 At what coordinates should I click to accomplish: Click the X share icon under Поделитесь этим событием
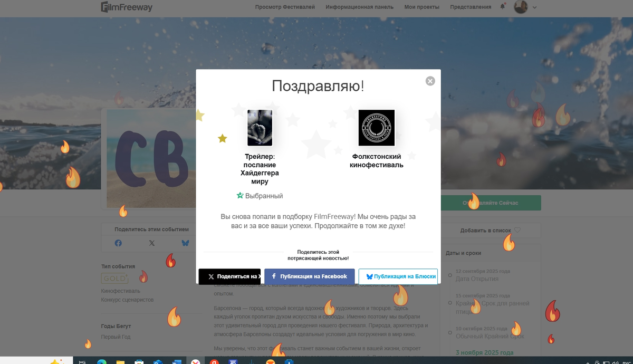tap(152, 243)
